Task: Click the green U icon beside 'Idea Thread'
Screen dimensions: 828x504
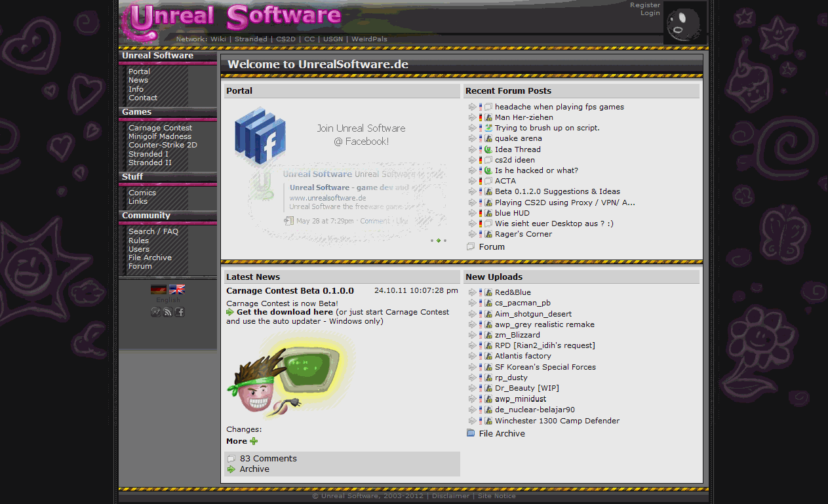Action: [488, 149]
